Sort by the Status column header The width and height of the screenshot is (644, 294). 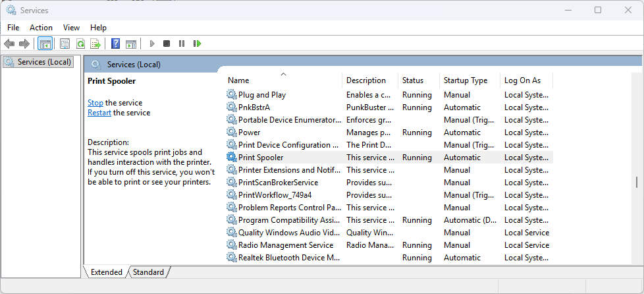[x=413, y=80]
